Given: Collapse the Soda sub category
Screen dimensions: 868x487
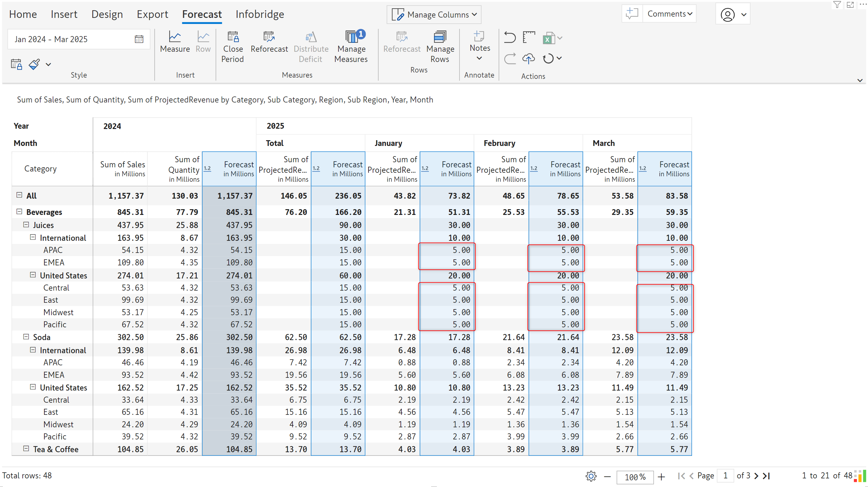Looking at the screenshot, I should [x=26, y=337].
